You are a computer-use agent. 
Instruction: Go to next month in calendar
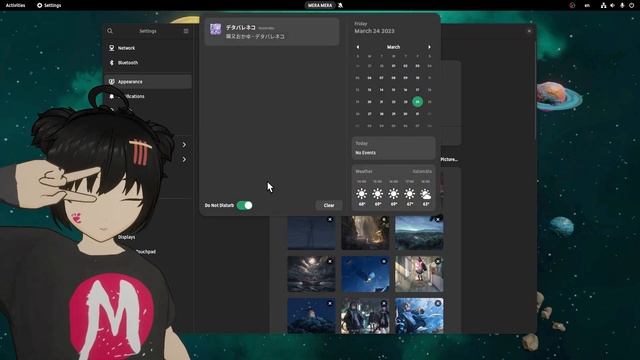tap(429, 47)
